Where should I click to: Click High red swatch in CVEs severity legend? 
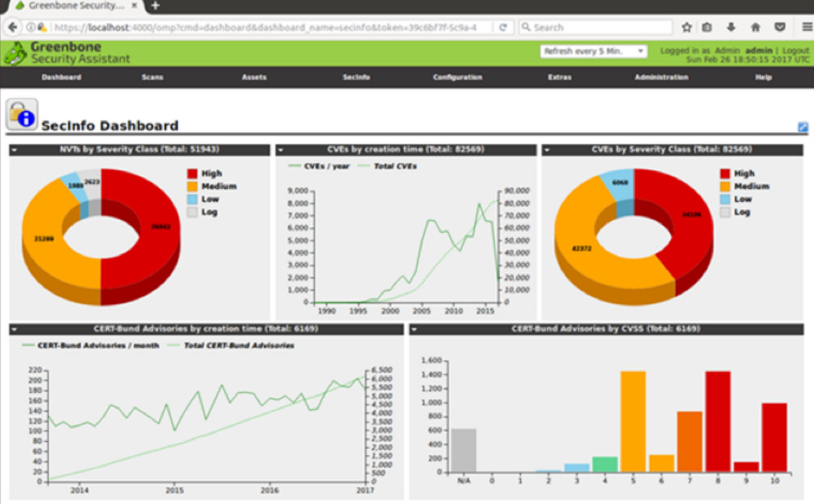725,173
